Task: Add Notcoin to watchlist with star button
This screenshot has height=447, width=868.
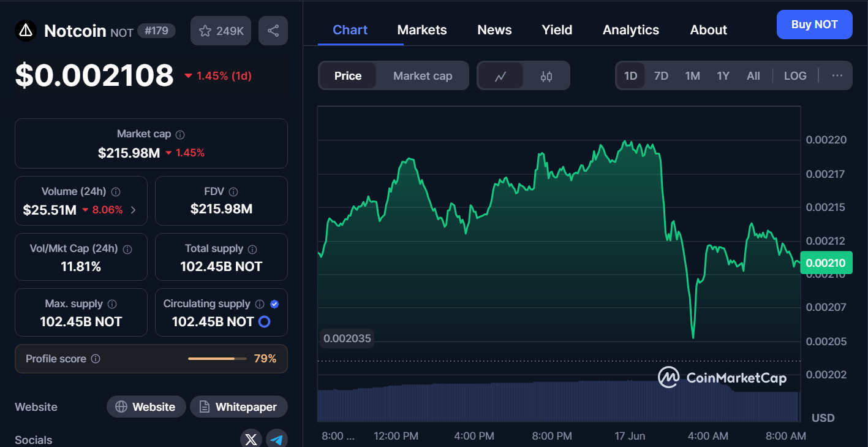Action: (221, 31)
